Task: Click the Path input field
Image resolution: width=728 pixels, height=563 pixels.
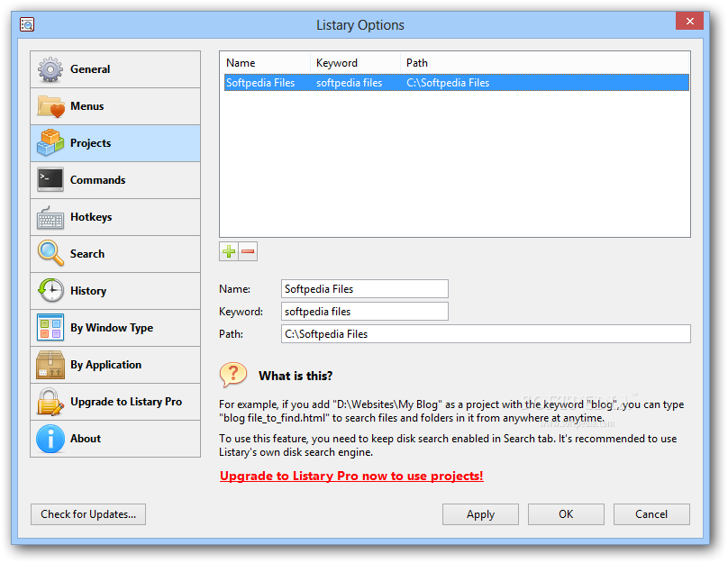Action: coord(486,334)
